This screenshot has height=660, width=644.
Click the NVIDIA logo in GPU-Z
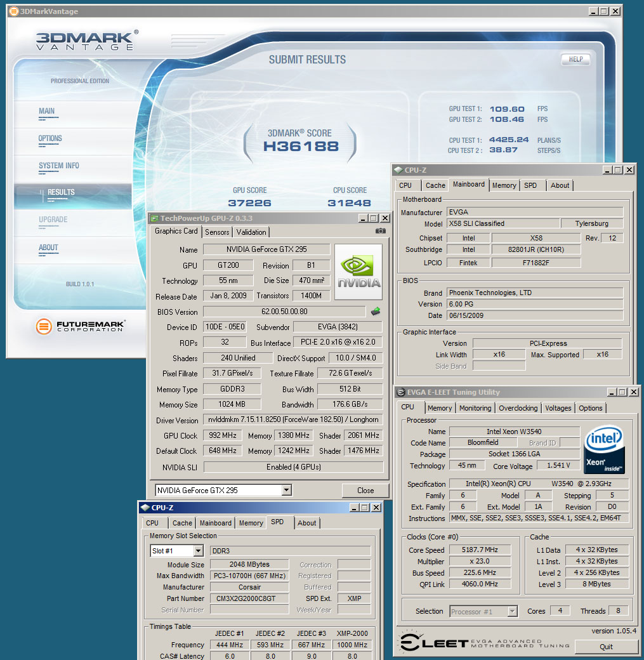point(358,272)
